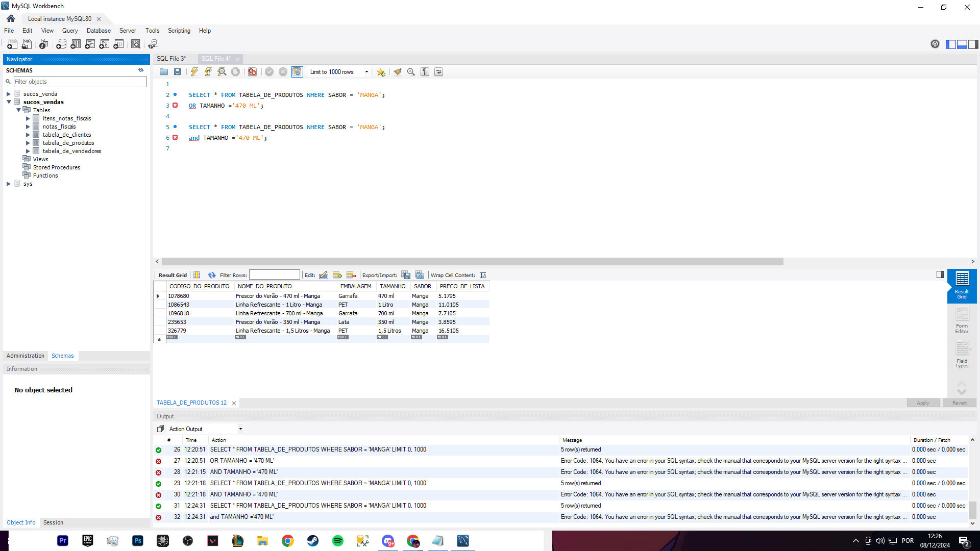The width and height of the screenshot is (980, 551).
Task: Open the object inspector icon
Action: tap(44, 44)
